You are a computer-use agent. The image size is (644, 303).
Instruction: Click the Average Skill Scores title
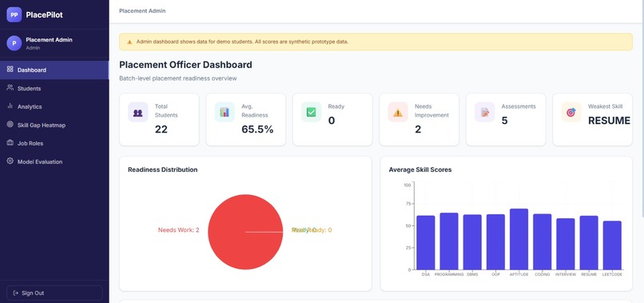pyautogui.click(x=420, y=169)
